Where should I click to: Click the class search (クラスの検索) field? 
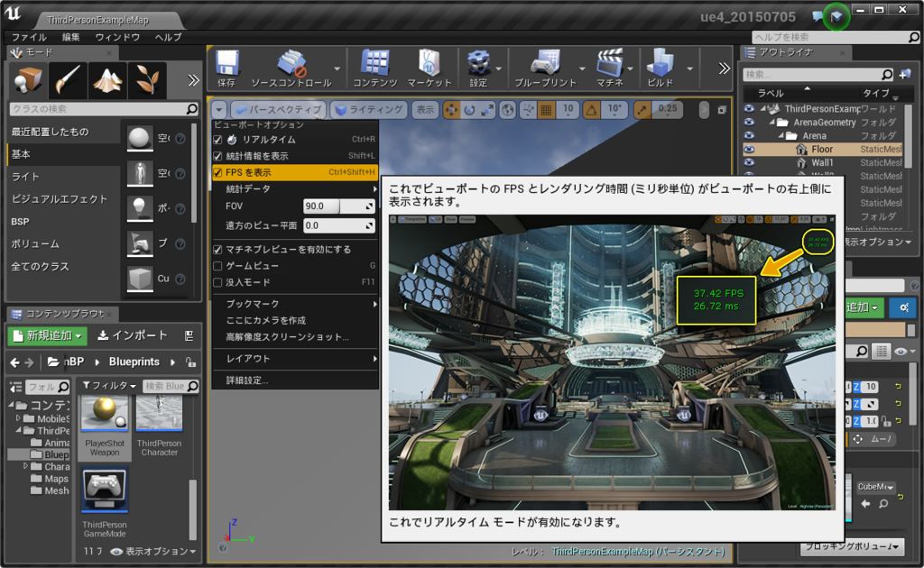[104, 109]
